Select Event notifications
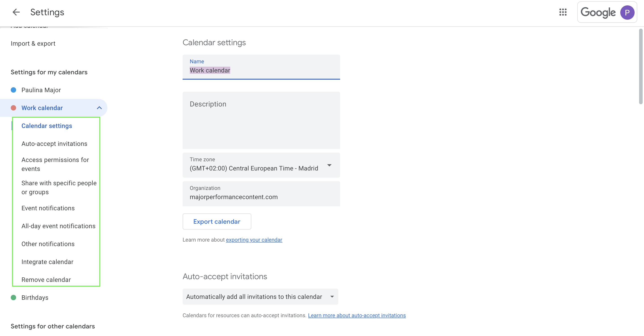The height and width of the screenshot is (336, 644). coord(48,208)
